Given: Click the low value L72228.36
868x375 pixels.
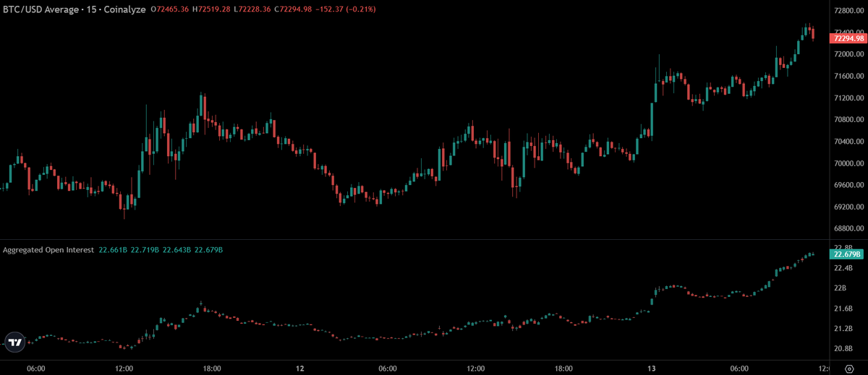Looking at the screenshot, I should [x=254, y=9].
